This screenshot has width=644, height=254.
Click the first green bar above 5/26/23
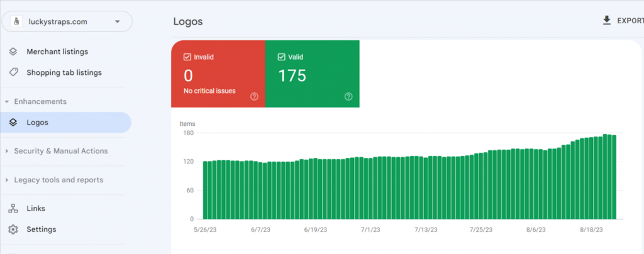point(205,190)
